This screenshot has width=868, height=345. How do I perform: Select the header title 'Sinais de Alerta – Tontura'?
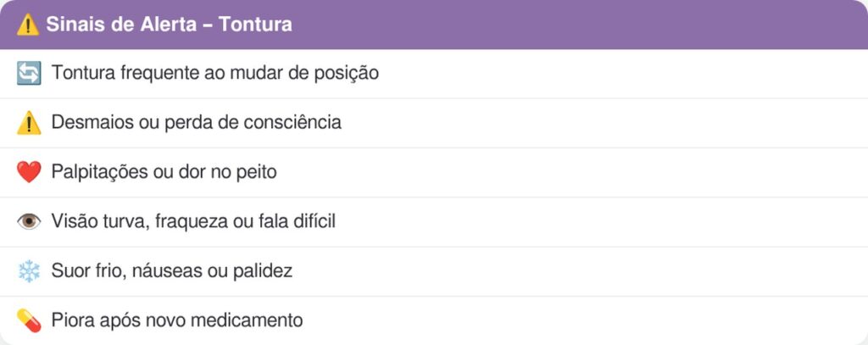[x=169, y=25]
